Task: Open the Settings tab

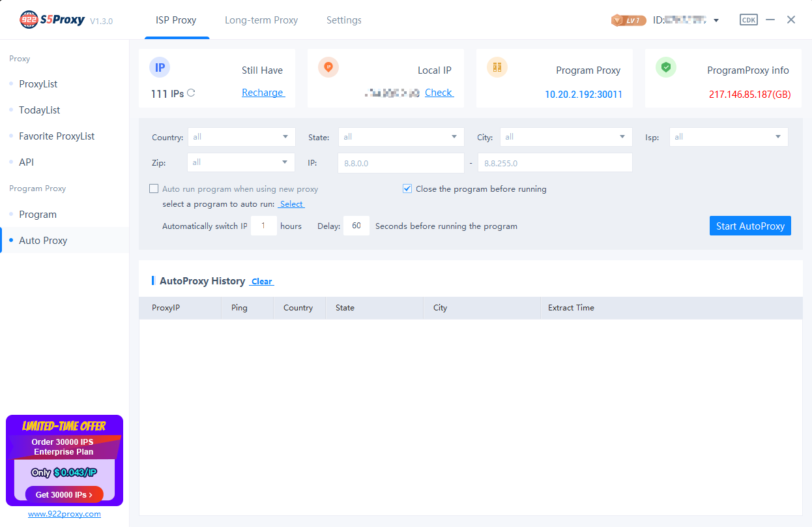Action: tap(344, 20)
